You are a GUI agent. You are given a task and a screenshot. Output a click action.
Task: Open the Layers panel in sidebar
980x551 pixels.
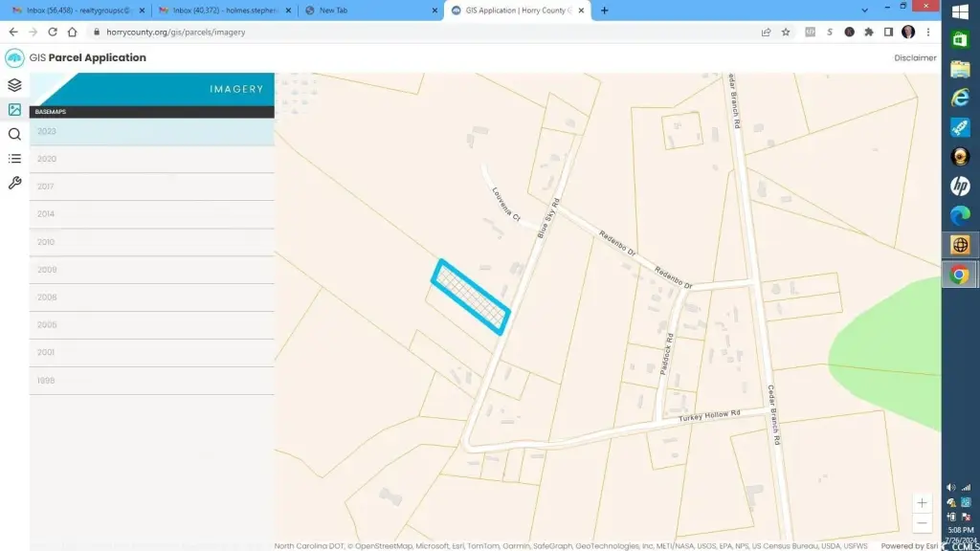pyautogui.click(x=14, y=84)
